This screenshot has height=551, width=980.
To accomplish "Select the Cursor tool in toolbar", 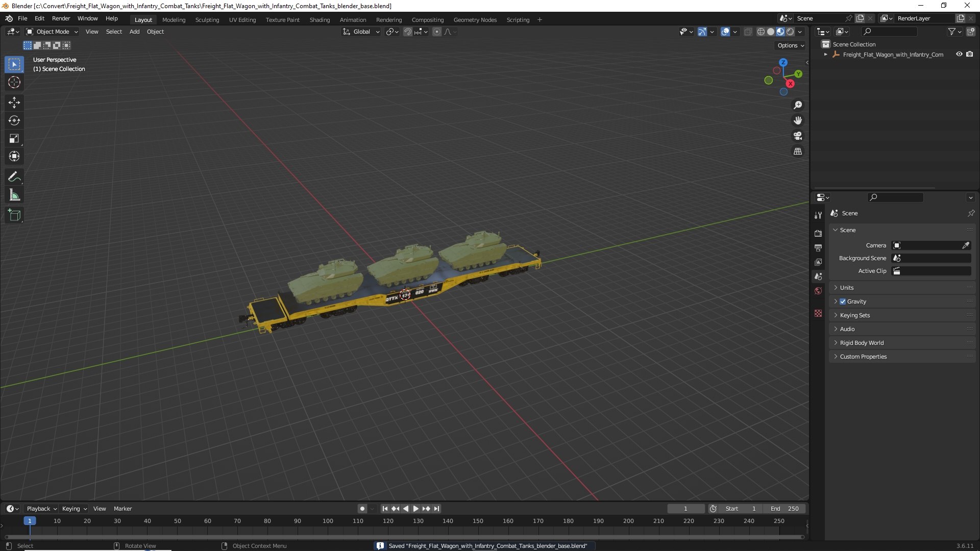I will click(14, 82).
